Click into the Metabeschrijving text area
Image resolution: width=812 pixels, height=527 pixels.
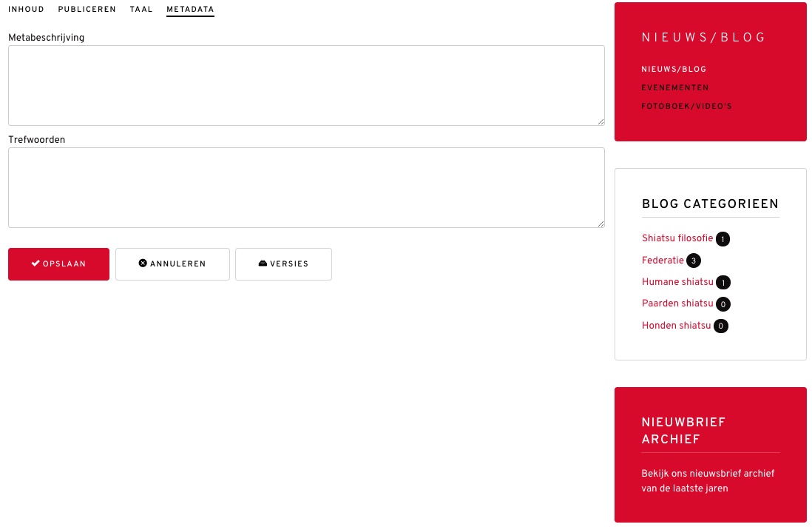coord(307,86)
